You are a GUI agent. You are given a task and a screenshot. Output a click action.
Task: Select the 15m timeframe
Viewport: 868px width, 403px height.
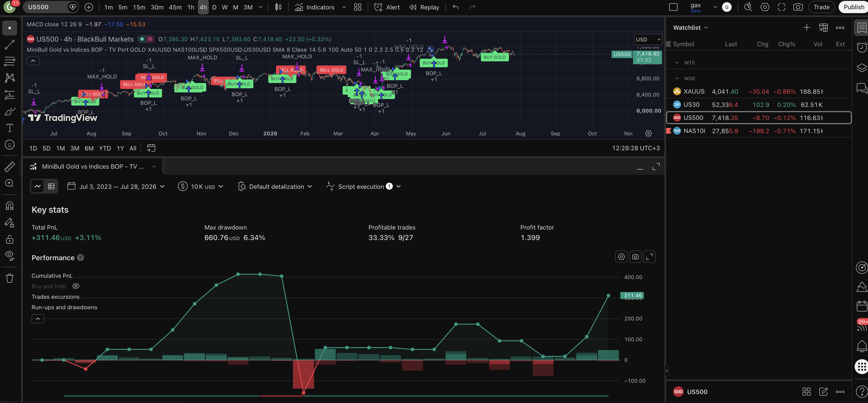[x=139, y=7]
